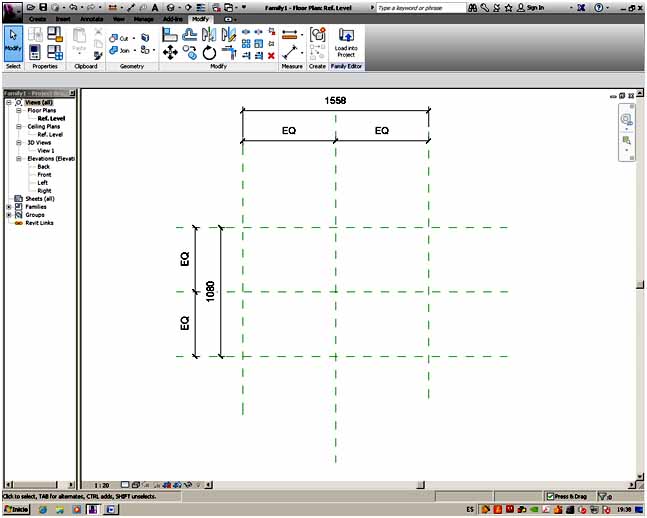Open the Cut geometry dropdown
The width and height of the screenshot is (647, 518).
(x=133, y=38)
